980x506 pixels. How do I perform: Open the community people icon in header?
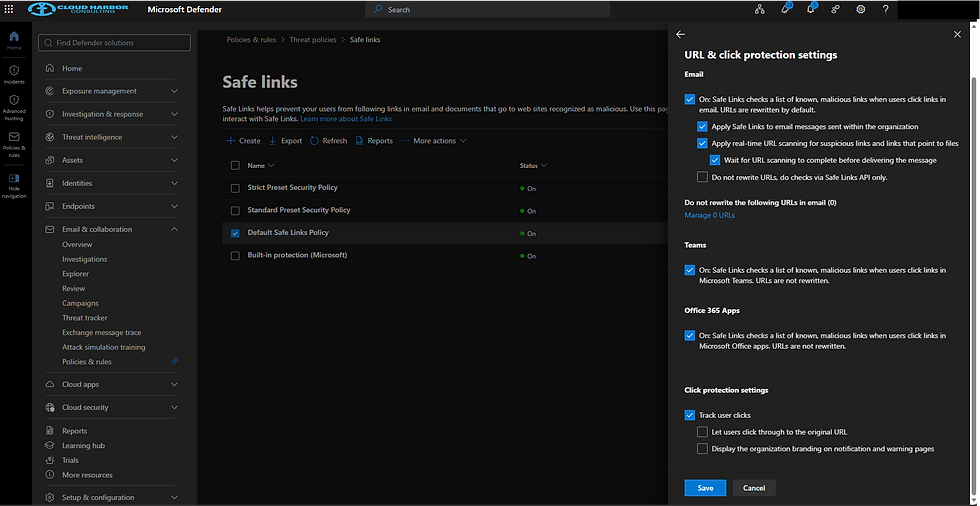835,9
